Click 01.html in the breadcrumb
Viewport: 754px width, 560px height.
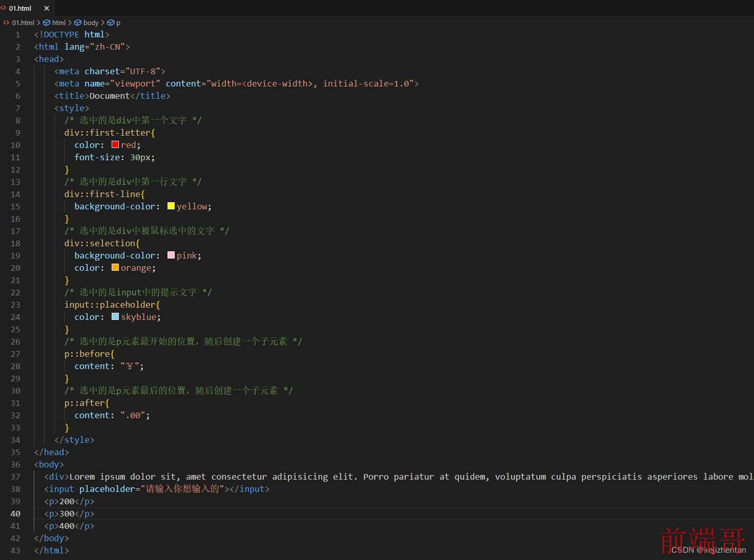tap(23, 23)
